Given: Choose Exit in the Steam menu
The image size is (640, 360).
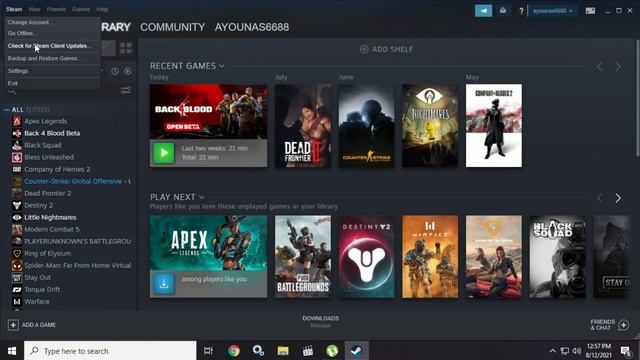Looking at the screenshot, I should [x=13, y=83].
